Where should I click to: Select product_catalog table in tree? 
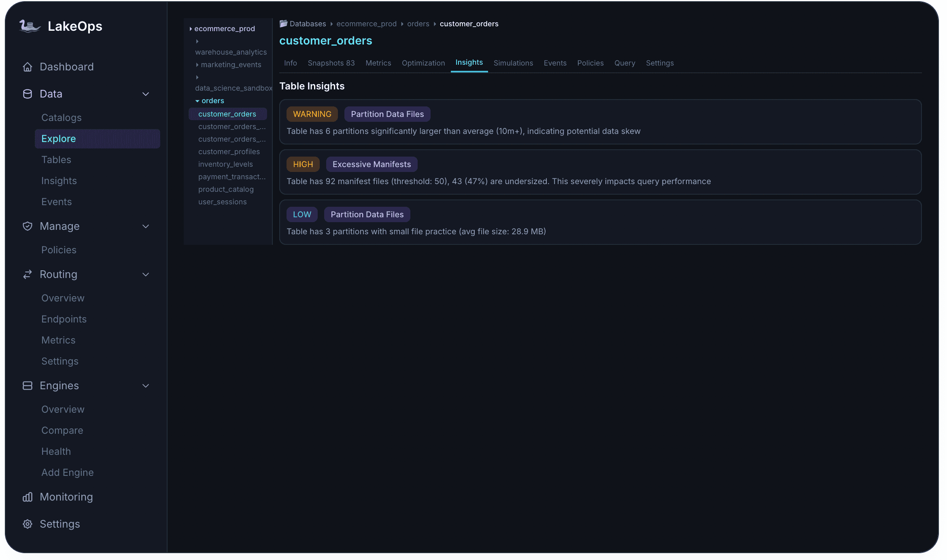coord(226,189)
